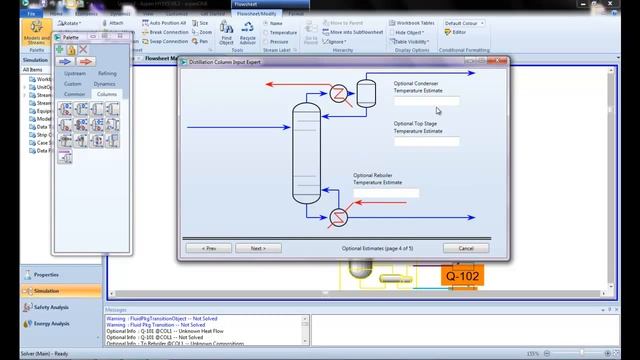The image size is (640, 360).
Task: Open the Models and Streams palette button
Action: 36,33
